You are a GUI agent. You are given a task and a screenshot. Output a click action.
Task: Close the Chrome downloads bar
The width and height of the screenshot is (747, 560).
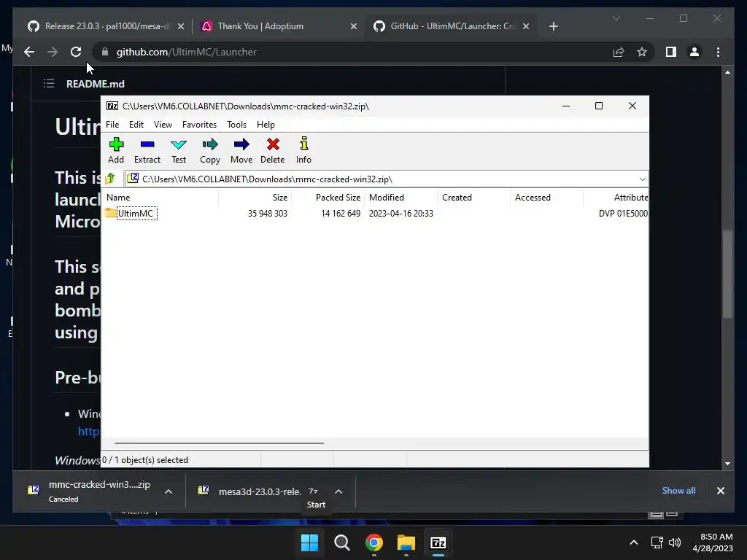pyautogui.click(x=720, y=491)
